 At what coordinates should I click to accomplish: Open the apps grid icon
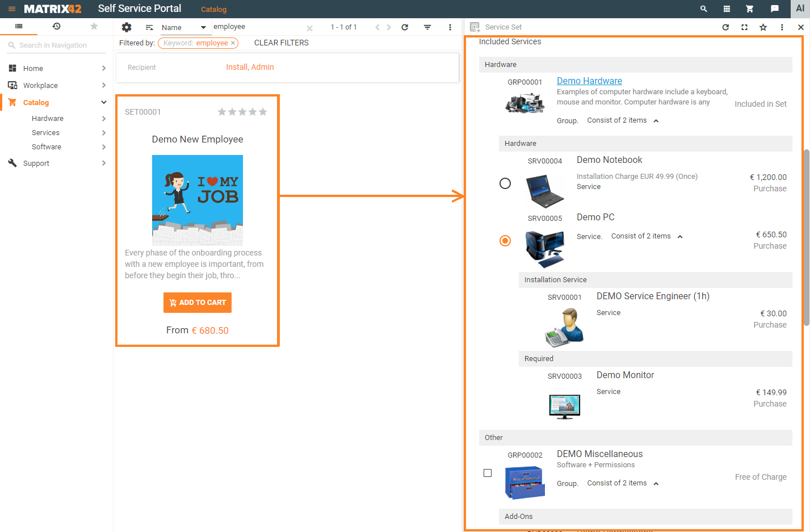click(727, 9)
